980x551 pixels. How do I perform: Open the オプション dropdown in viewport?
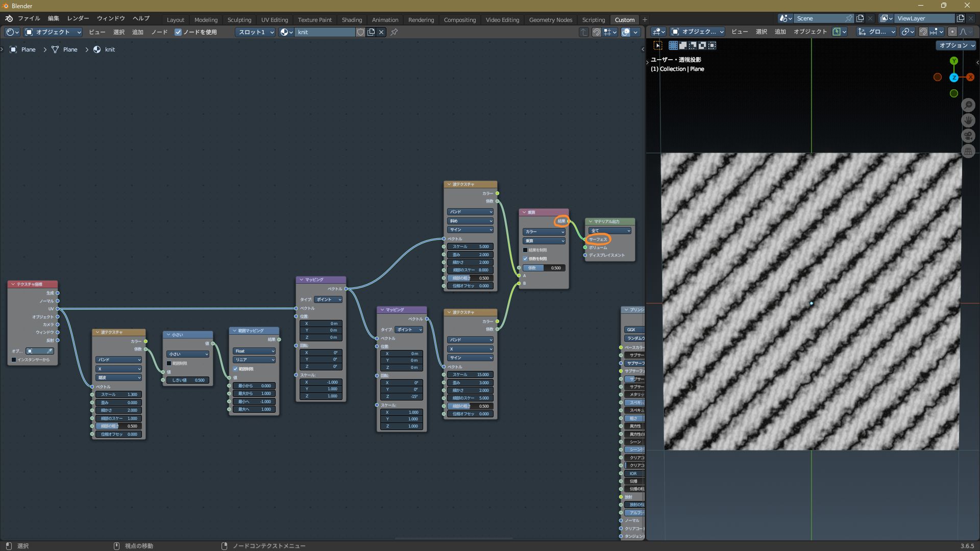coord(957,45)
